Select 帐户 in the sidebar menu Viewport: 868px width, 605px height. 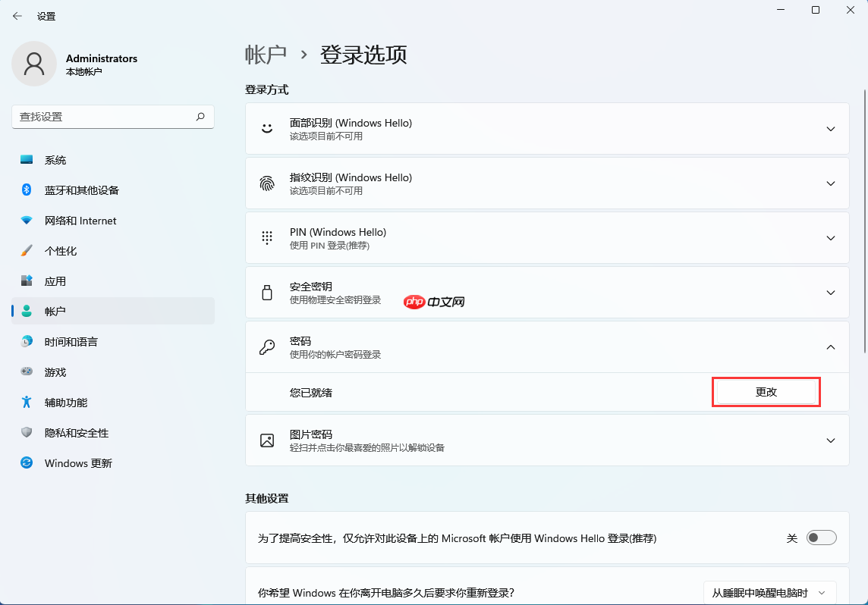point(57,311)
